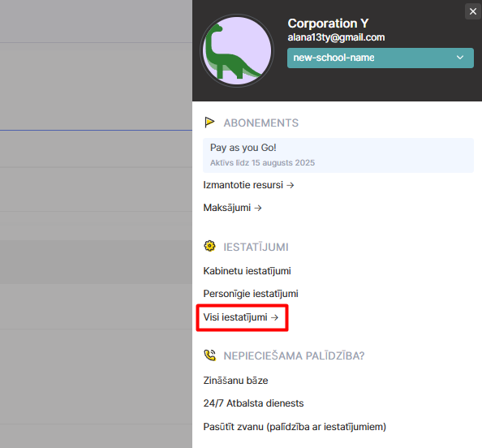Open Kabinetu iestatījumi
Screen dimensions: 482x448
click(247, 271)
